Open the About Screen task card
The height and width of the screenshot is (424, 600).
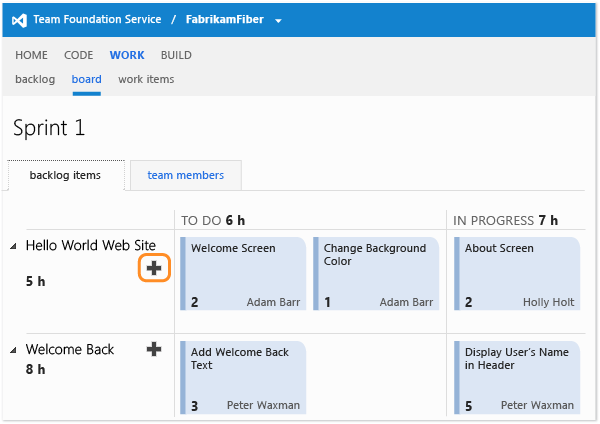(517, 274)
